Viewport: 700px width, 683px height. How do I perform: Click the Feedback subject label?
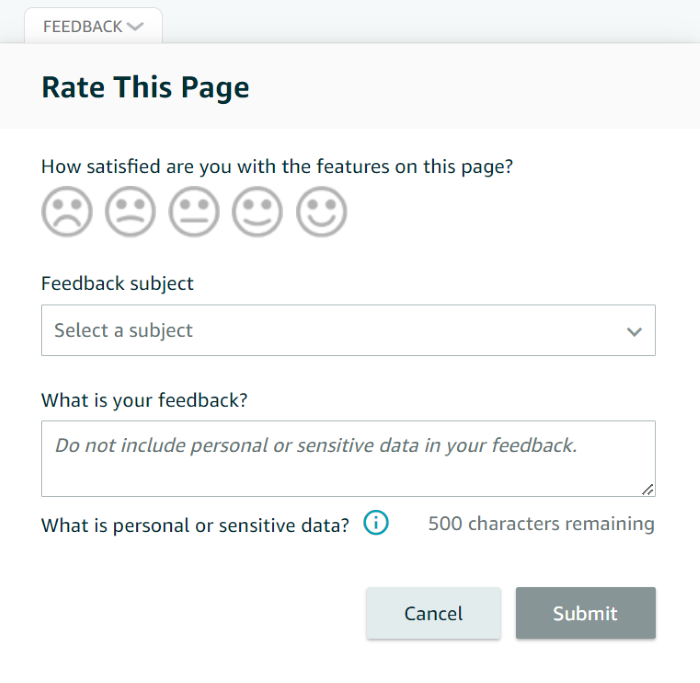click(x=117, y=284)
